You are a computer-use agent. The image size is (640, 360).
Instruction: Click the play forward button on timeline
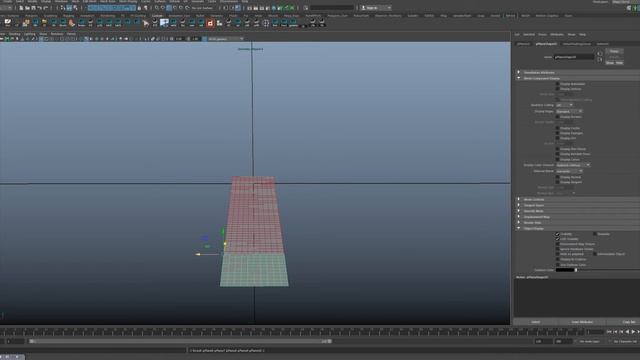[633, 332]
